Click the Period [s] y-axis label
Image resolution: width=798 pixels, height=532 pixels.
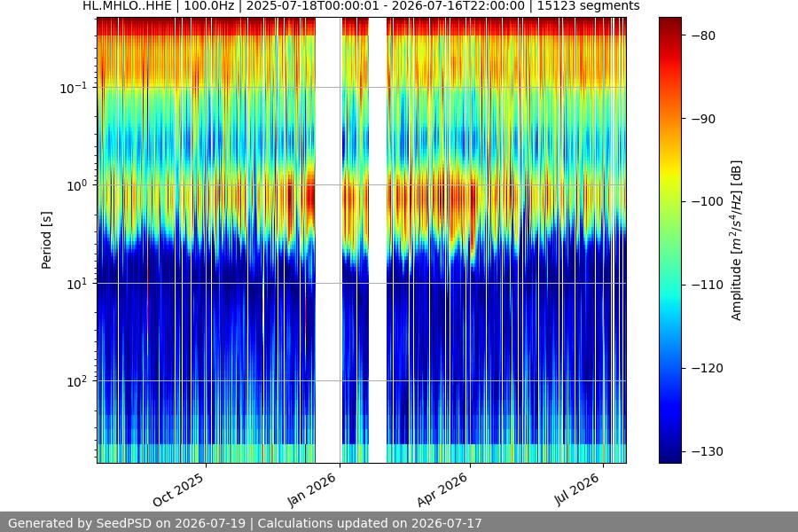(x=46, y=240)
